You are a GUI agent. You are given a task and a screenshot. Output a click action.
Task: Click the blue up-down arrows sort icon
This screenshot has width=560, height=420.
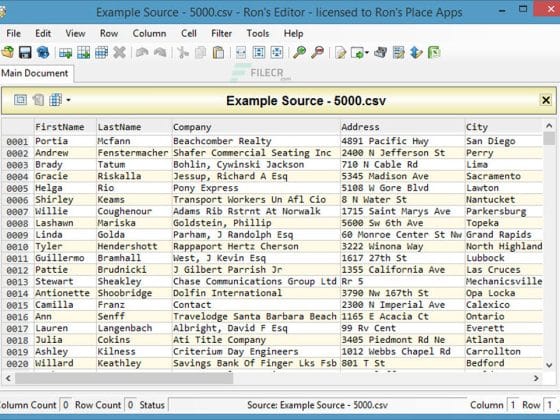pos(416,53)
